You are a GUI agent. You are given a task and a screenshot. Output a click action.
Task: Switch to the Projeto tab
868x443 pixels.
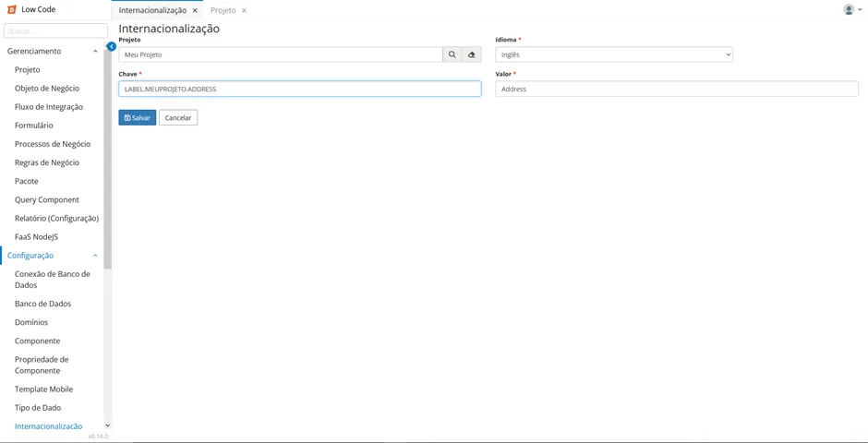223,10
